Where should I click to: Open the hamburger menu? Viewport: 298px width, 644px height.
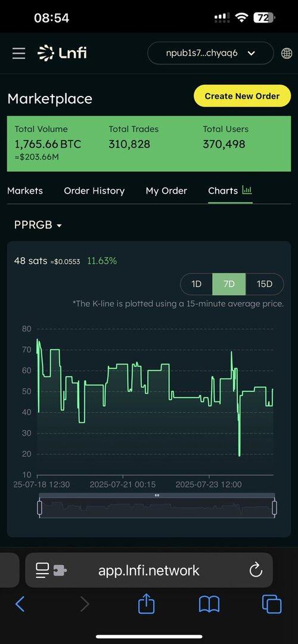(18, 54)
